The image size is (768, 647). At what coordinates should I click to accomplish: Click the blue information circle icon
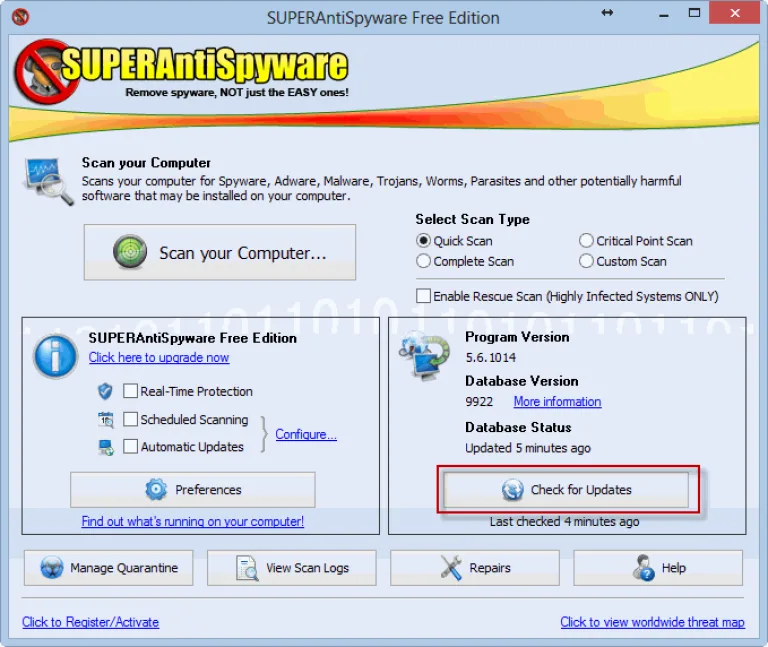pyautogui.click(x=55, y=356)
